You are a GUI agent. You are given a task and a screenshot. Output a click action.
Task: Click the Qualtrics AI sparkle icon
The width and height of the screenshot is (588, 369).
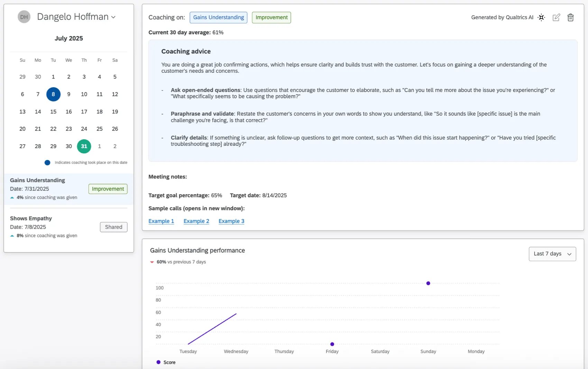click(x=542, y=17)
